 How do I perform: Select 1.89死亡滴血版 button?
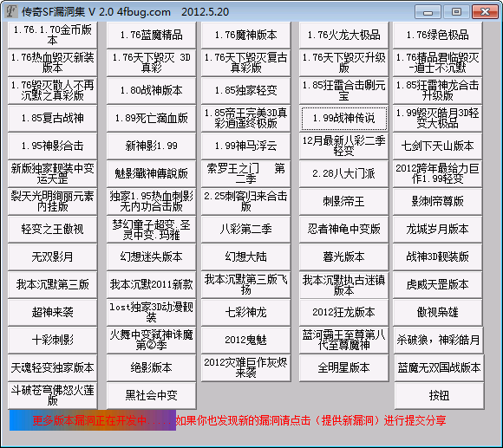152,118
